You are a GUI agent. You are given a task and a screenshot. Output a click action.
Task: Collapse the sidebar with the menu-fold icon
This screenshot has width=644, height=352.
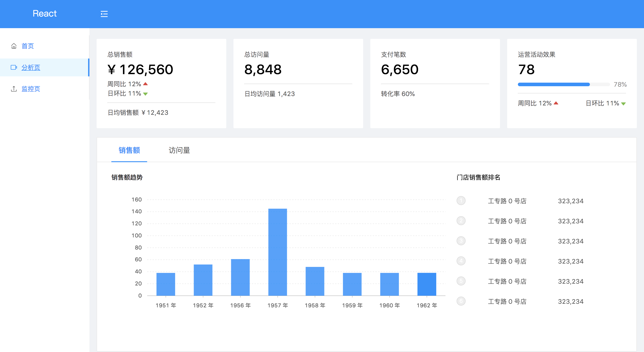[x=104, y=14]
